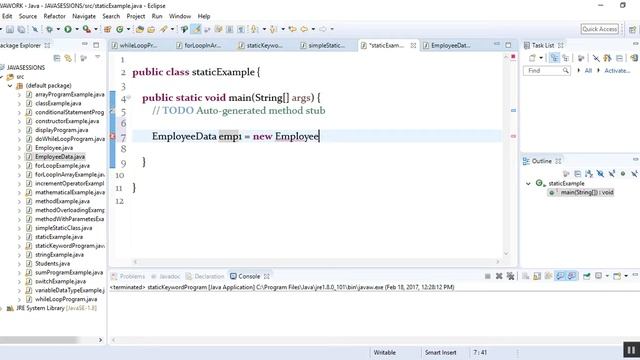Click Remove All Terminated Launches in Console
This screenshot has width=640, height=360.
click(510, 276)
